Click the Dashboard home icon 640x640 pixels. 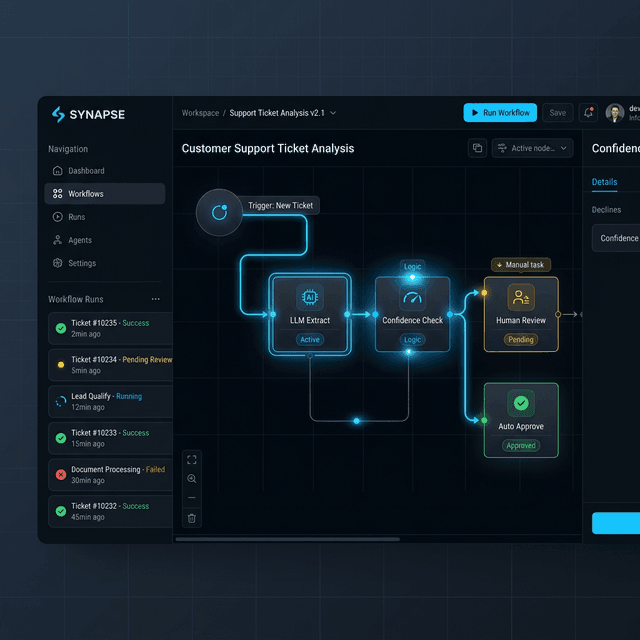click(x=58, y=171)
